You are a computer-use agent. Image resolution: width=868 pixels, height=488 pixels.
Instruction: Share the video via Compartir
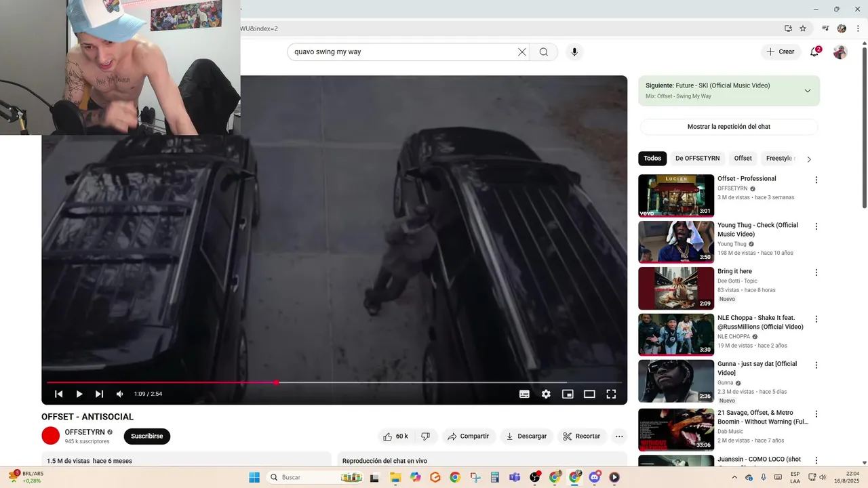pos(468,436)
